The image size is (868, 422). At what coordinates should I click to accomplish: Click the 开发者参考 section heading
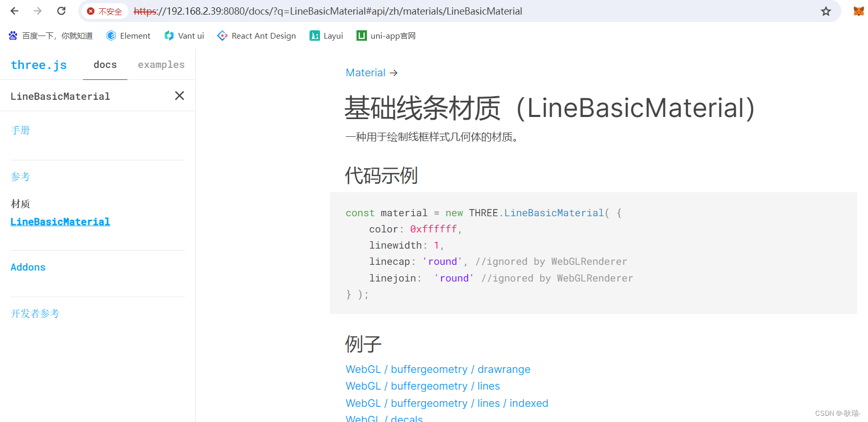[x=35, y=313]
